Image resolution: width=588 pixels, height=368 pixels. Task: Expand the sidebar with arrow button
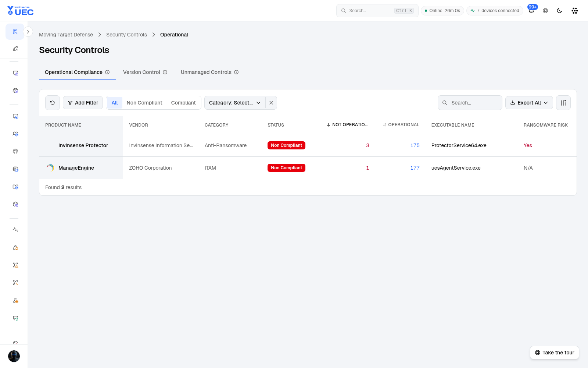[28, 32]
